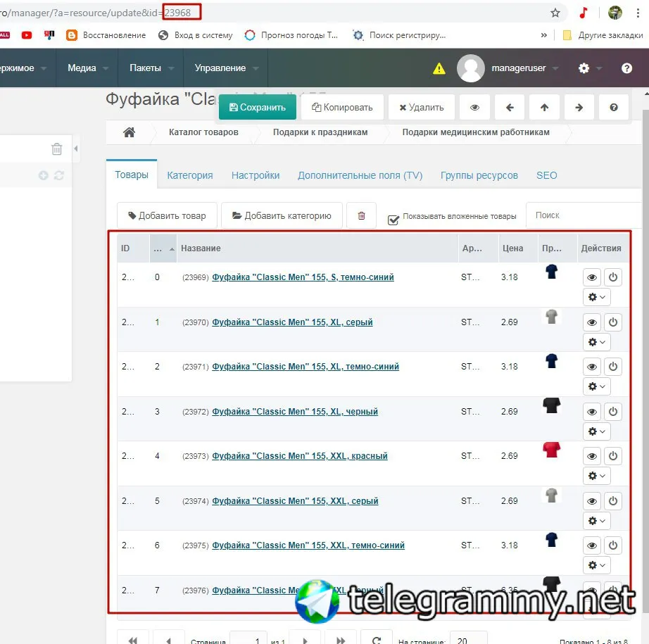Open gear dropdown for product 23969
The height and width of the screenshot is (644, 649).
tap(596, 297)
